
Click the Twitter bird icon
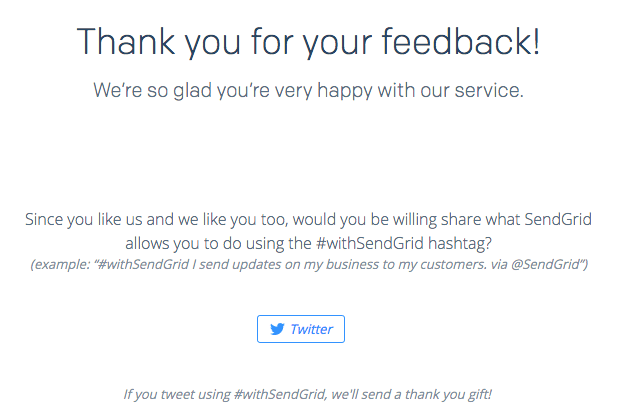coord(277,329)
